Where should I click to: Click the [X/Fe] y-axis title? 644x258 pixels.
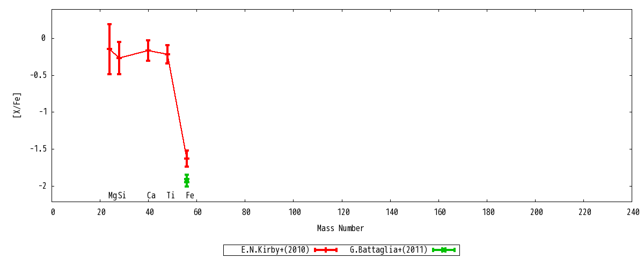coord(17,105)
